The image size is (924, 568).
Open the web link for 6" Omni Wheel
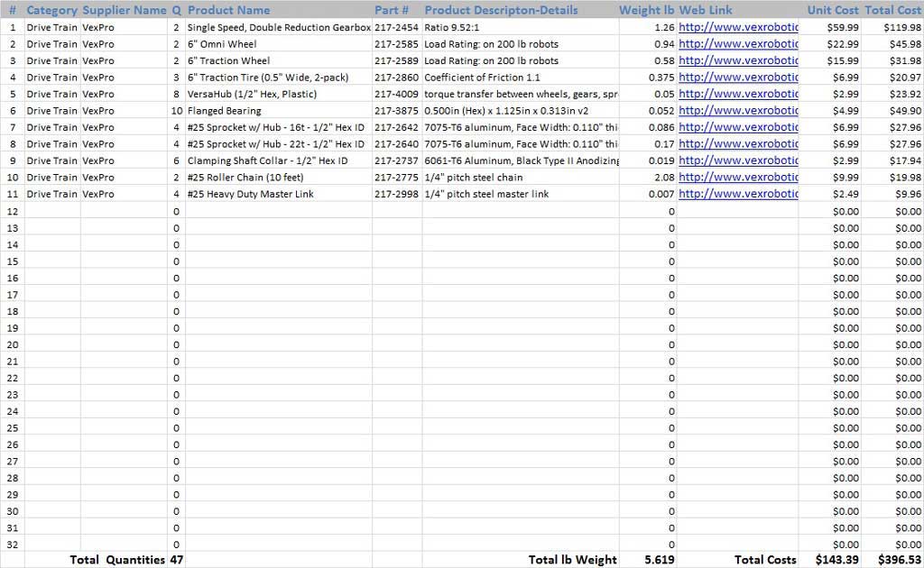click(x=737, y=44)
